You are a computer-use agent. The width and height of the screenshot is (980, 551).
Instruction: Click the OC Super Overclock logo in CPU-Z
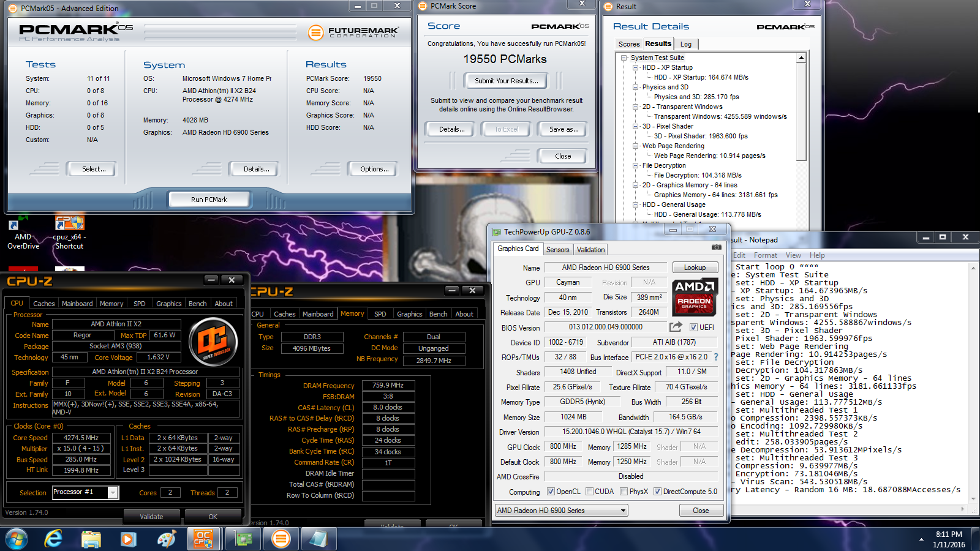coord(213,342)
